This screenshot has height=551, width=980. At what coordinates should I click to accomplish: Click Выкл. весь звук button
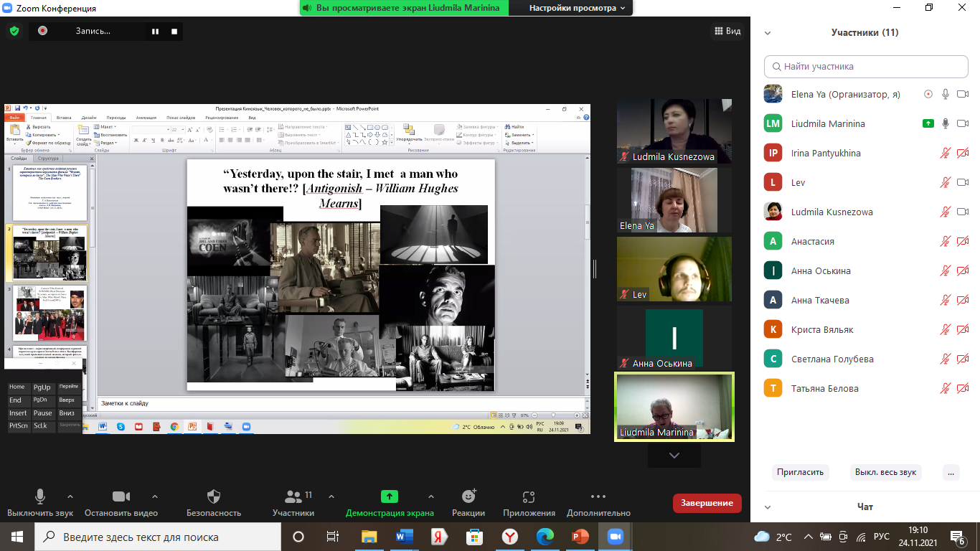(x=885, y=472)
